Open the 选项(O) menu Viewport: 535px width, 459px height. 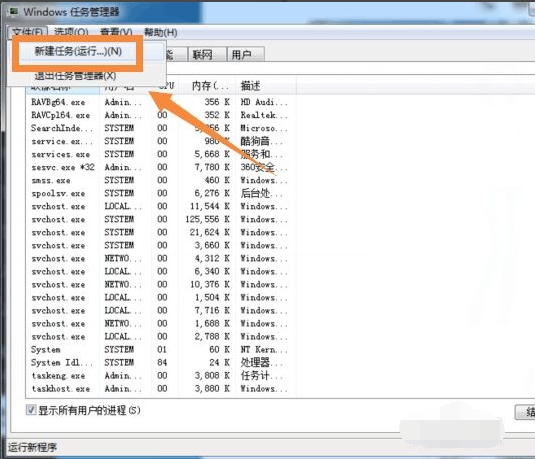(71, 32)
